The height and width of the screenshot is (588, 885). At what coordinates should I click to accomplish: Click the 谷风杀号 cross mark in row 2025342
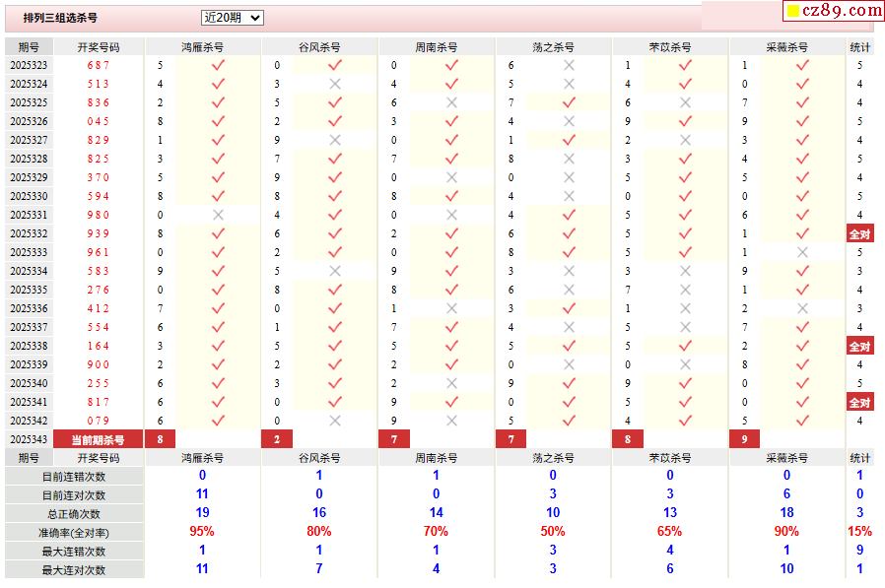(x=335, y=421)
